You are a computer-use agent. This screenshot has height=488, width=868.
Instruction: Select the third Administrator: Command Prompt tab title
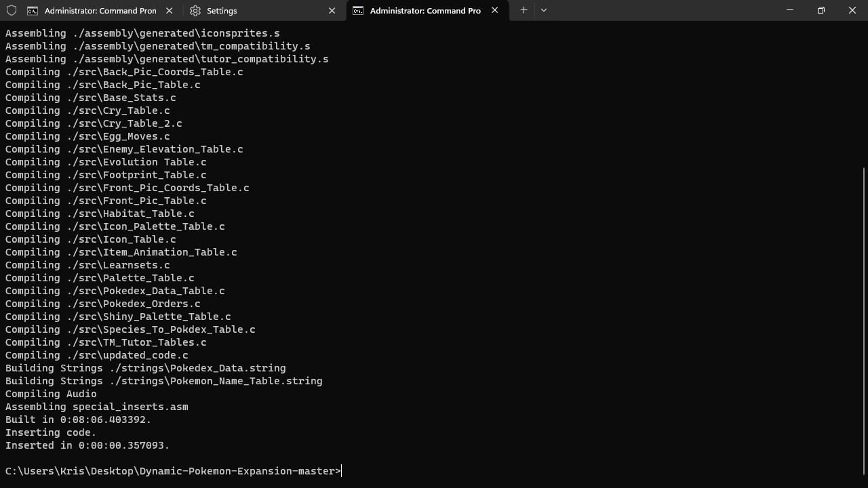(425, 11)
